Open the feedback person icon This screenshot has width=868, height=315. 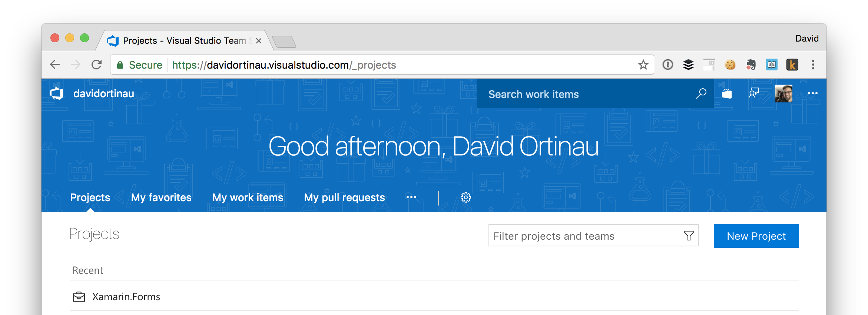[754, 93]
